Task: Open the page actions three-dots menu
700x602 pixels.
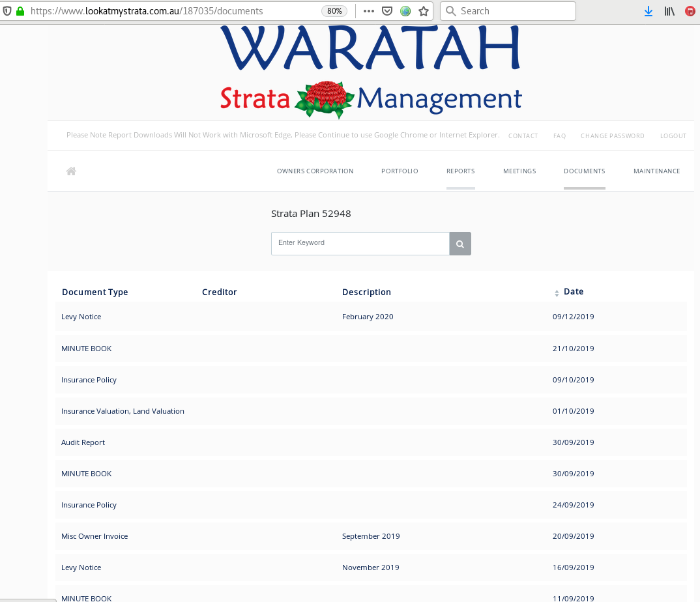Action: 369,11
